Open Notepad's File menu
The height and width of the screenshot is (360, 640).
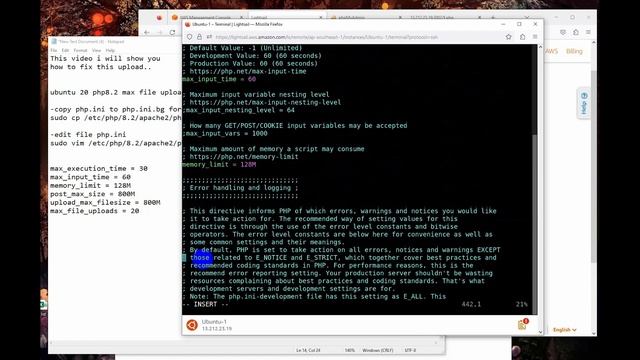pos(53,50)
